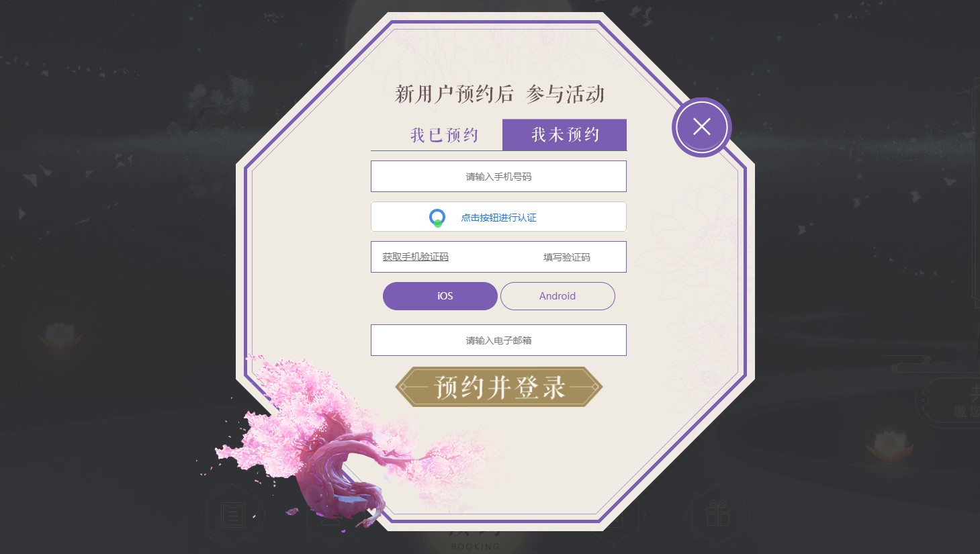Select the iOS platform option
This screenshot has width=980, height=554.
[x=440, y=296]
